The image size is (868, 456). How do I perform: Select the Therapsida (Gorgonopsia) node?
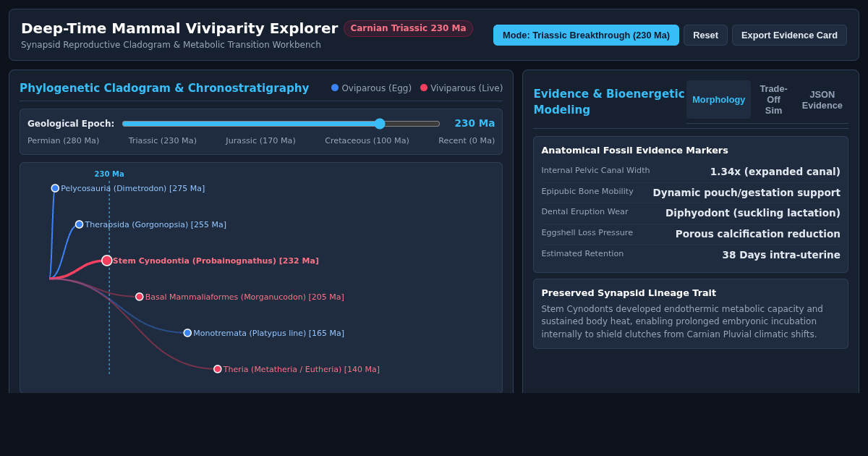(79, 224)
